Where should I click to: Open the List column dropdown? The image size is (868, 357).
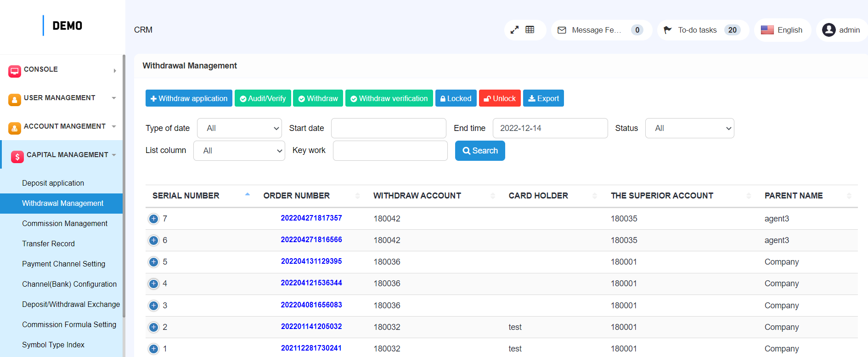click(x=239, y=151)
